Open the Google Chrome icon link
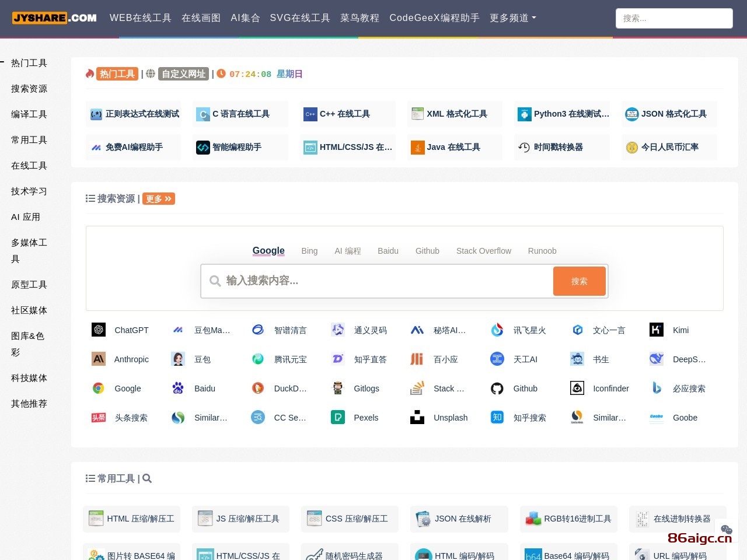Image resolution: width=747 pixels, height=560 pixels. point(99,388)
